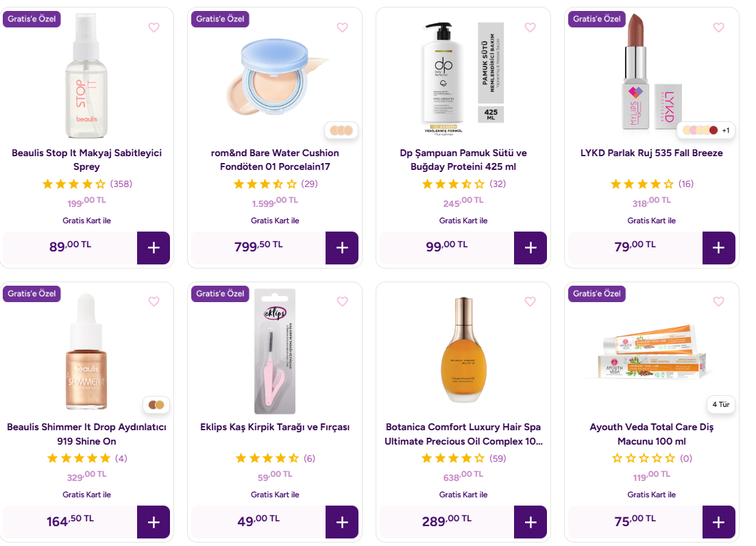Add Botanica Hair Spa oil to cart
756x546 pixels.
click(531, 522)
